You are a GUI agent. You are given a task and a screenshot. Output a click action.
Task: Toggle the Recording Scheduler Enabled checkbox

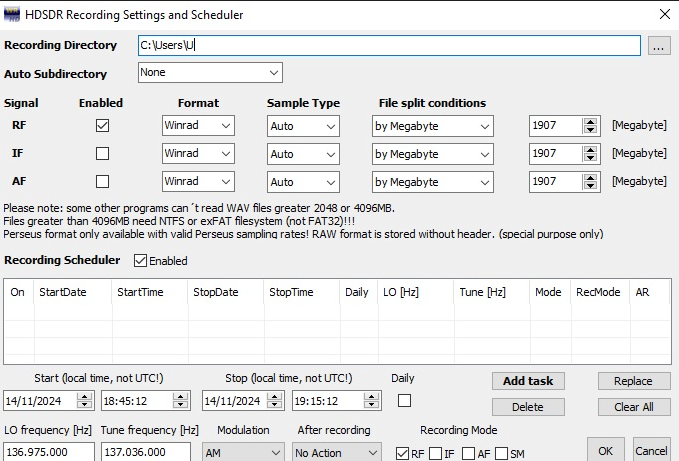pos(140,261)
